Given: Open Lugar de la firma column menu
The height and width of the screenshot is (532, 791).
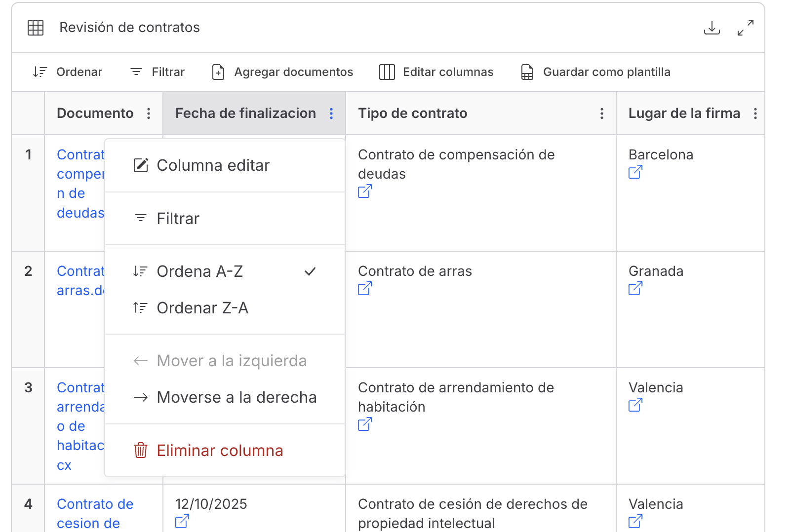Looking at the screenshot, I should click(x=755, y=114).
